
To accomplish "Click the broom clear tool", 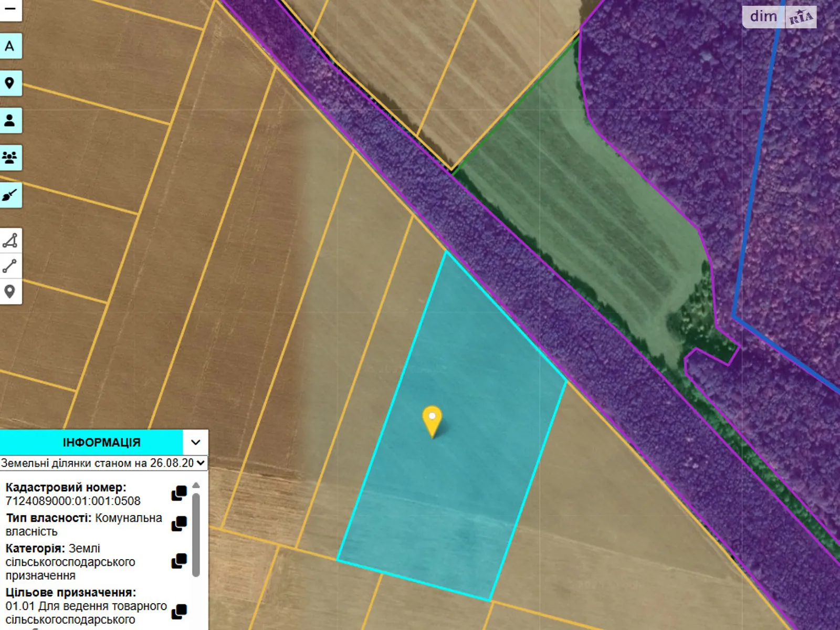I will 10,195.
